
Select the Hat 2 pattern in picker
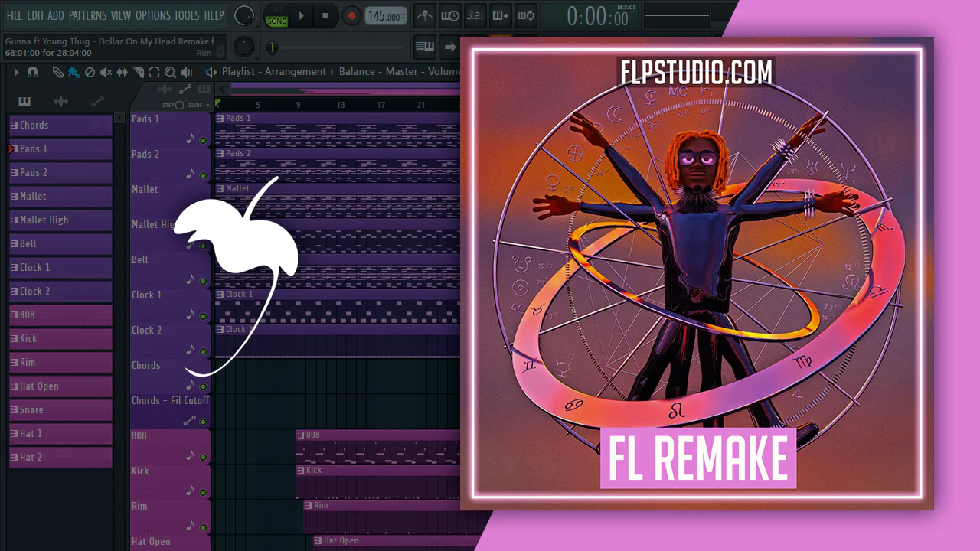point(60,457)
